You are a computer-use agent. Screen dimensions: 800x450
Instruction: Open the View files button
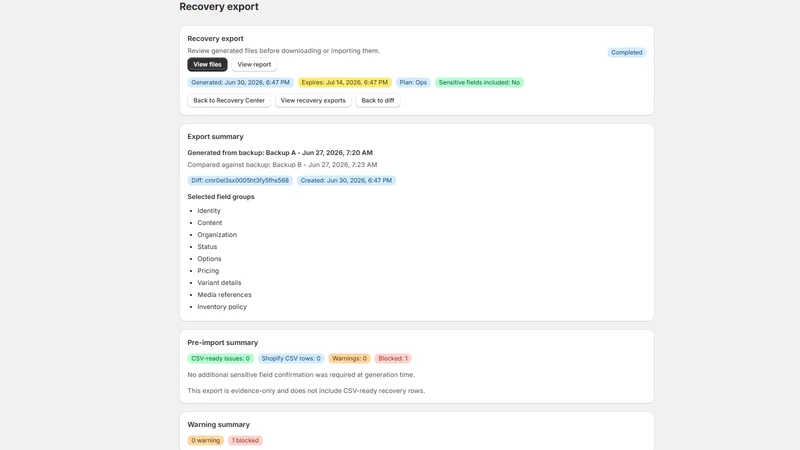tap(207, 64)
